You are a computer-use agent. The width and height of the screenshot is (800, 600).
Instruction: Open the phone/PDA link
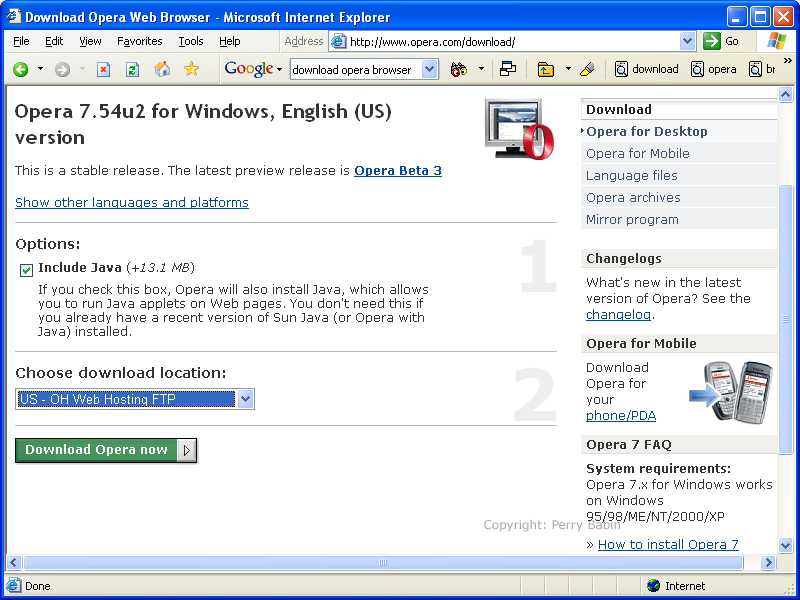point(621,416)
